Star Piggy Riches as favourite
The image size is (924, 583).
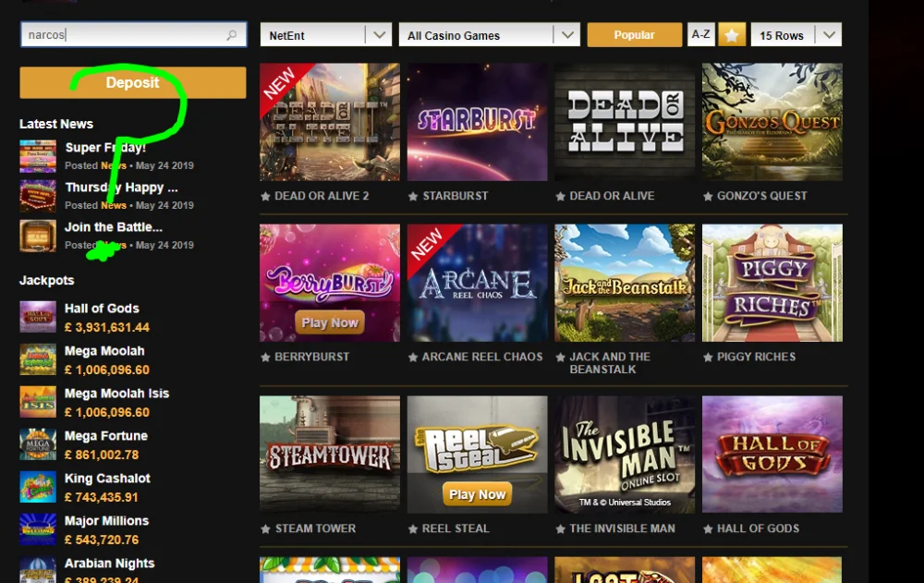point(708,358)
